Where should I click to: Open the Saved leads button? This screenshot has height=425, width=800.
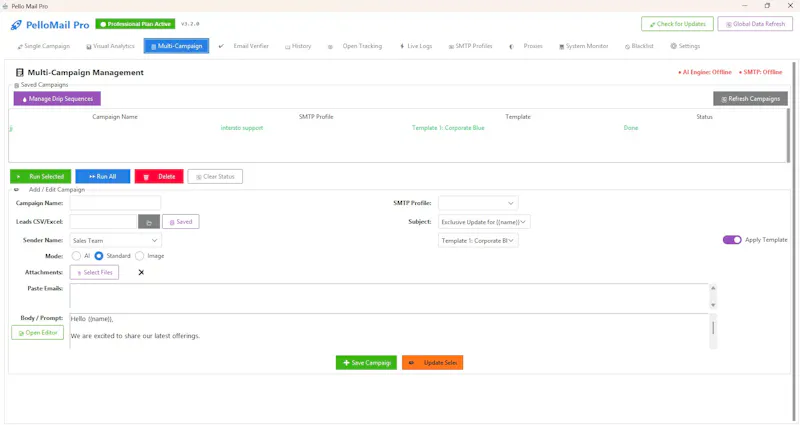[x=181, y=222]
